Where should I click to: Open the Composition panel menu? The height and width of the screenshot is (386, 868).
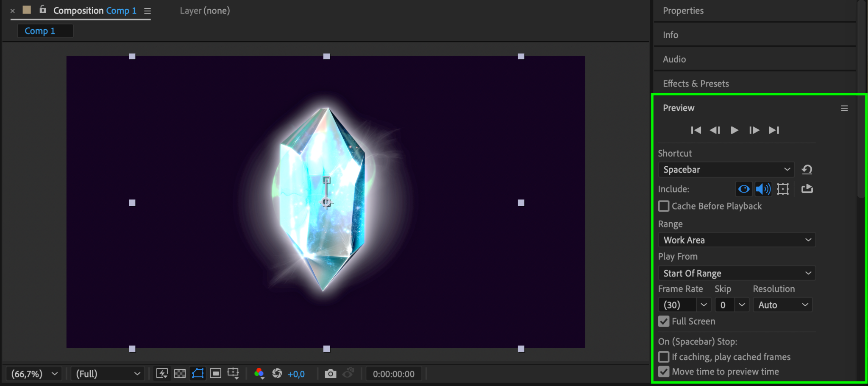[147, 11]
